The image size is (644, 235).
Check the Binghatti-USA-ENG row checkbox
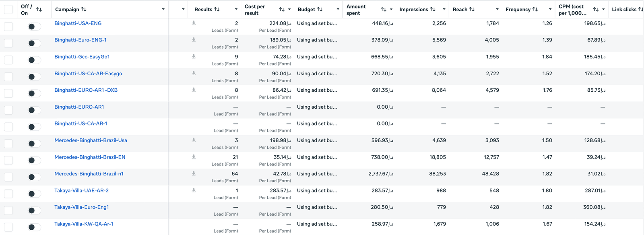8,27
